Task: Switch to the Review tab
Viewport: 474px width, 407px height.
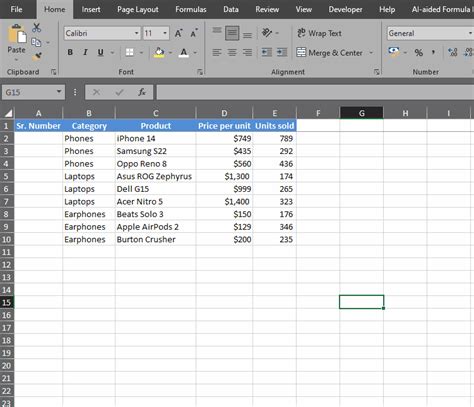Action: click(x=267, y=9)
